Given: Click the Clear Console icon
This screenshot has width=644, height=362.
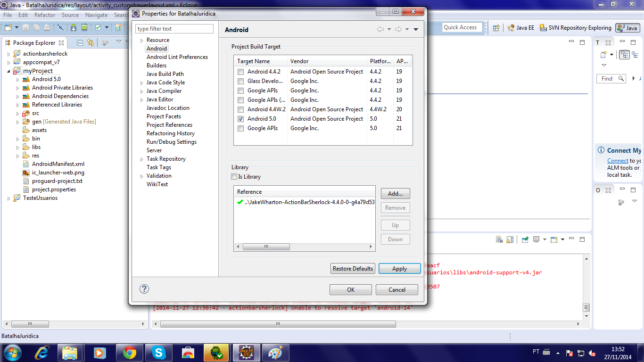Looking at the screenshot, I should coord(499,239).
